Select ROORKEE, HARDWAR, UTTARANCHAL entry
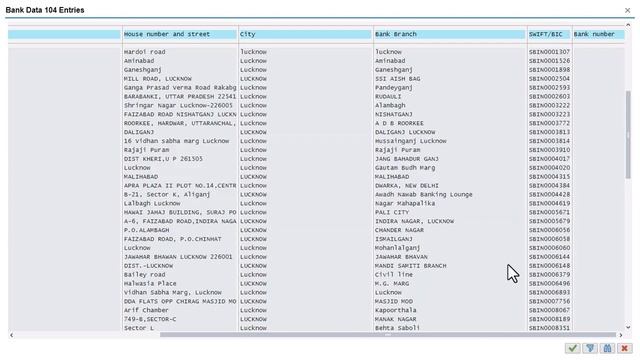Image resolution: width=640 pixels, height=360 pixels. coord(180,123)
